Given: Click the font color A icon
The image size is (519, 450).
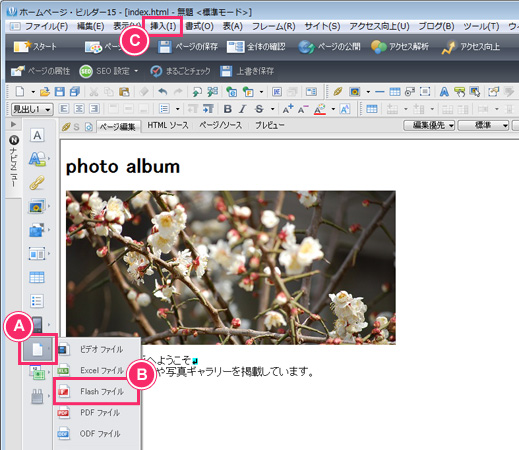Looking at the screenshot, I should 320,109.
